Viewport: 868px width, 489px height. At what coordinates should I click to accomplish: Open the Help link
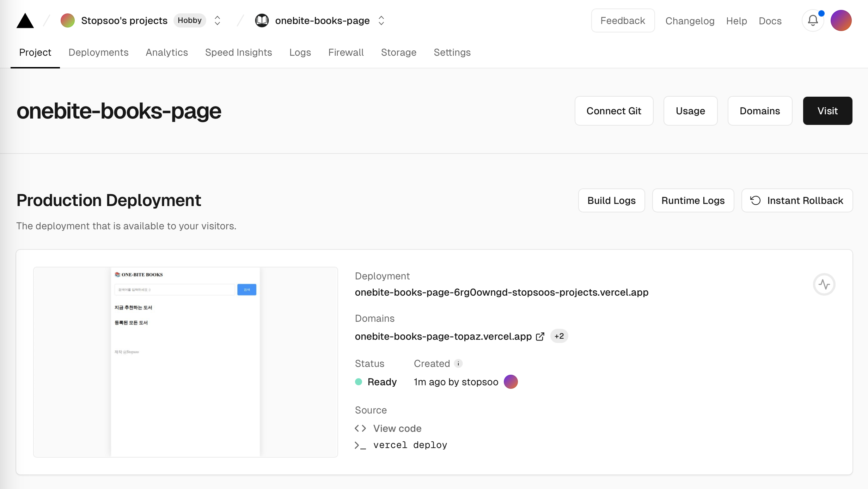pos(736,21)
